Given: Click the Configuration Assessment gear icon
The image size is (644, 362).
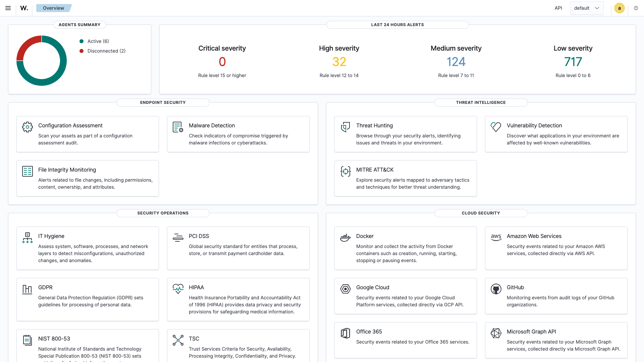Looking at the screenshot, I should click(28, 127).
